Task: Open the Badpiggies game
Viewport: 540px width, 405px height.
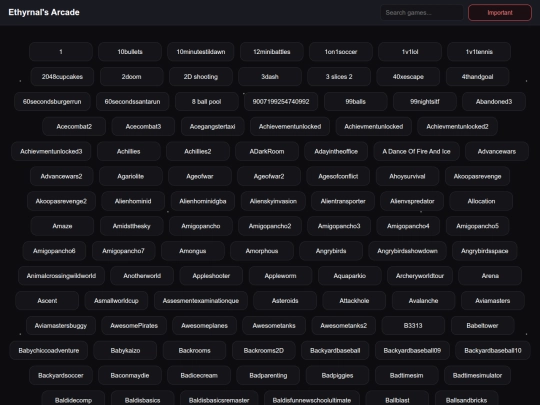Action: [x=338, y=375]
